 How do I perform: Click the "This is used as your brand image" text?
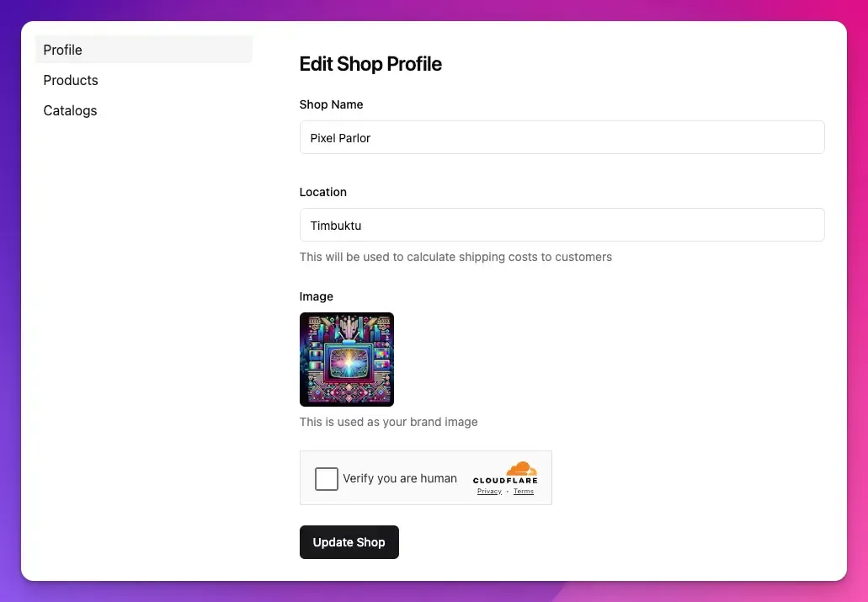[x=388, y=422]
